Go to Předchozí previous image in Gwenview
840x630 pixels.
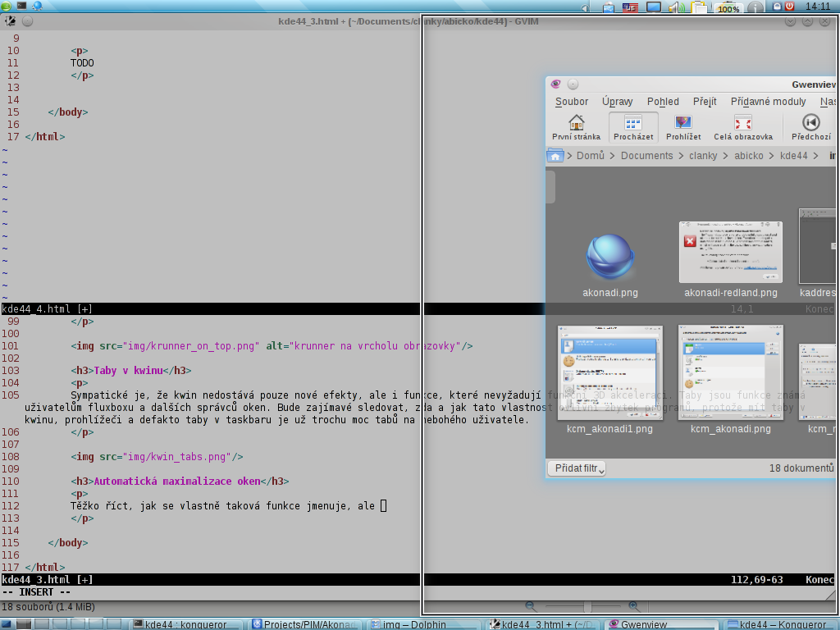[811, 128]
